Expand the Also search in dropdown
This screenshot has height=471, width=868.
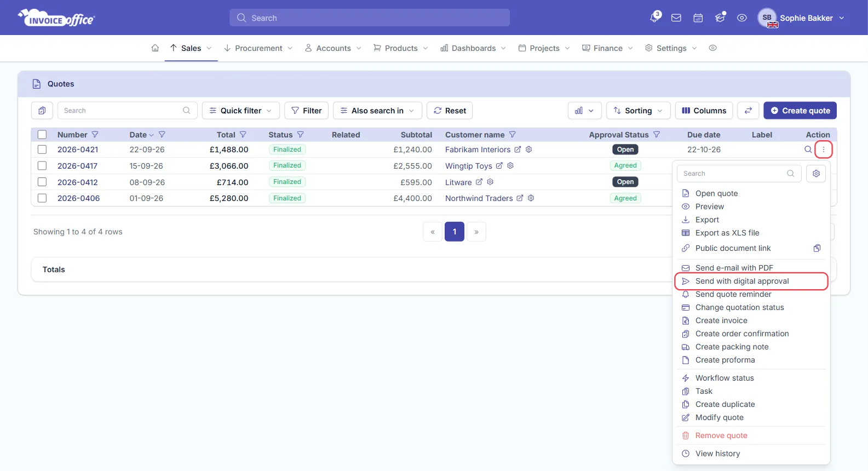click(x=377, y=111)
